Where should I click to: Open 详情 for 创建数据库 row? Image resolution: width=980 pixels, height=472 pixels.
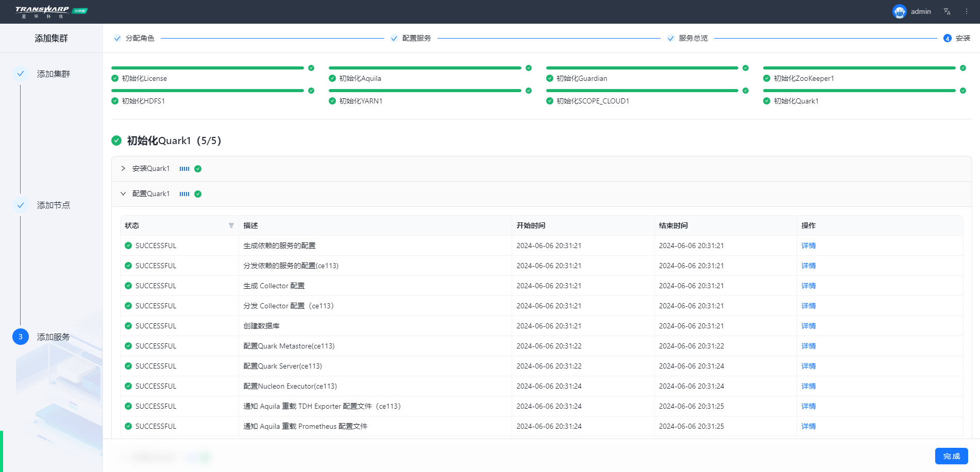point(808,326)
